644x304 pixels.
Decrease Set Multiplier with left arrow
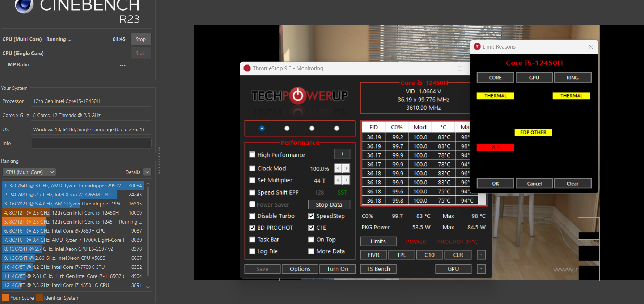point(338,180)
